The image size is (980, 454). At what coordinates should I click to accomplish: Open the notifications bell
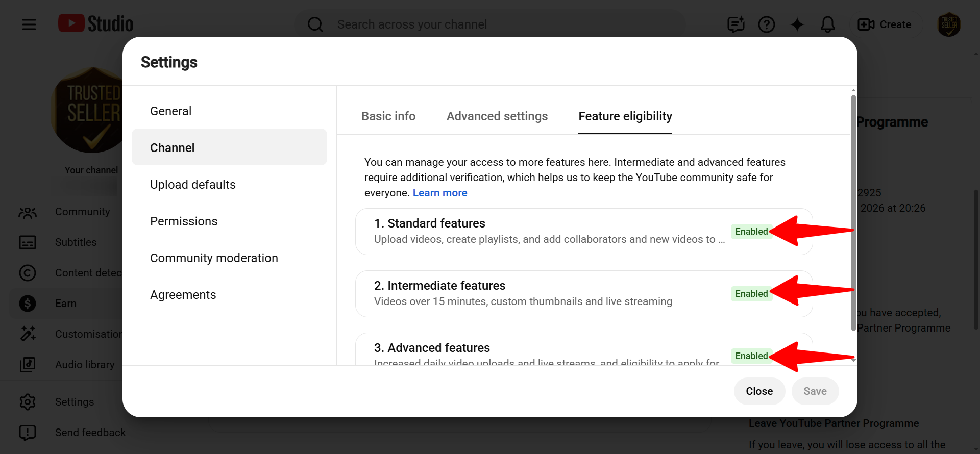click(828, 24)
